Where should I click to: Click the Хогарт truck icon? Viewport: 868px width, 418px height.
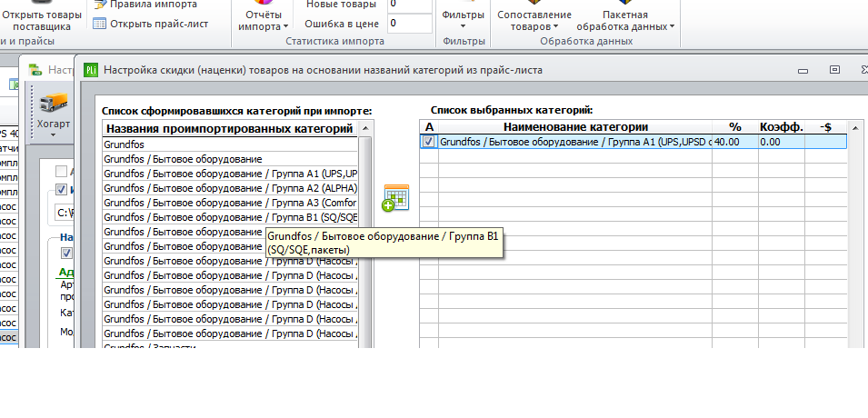[x=54, y=104]
